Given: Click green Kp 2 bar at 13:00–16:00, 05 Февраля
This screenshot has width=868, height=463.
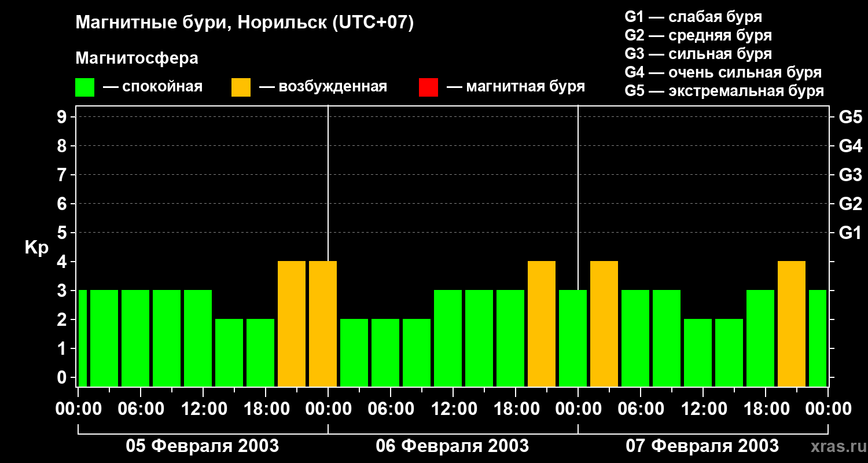Looking at the screenshot, I should (x=229, y=352).
